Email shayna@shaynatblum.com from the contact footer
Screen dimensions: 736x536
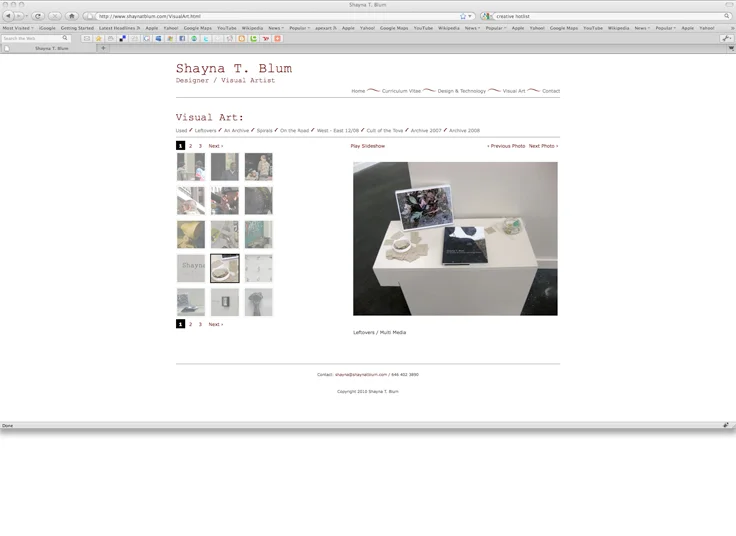point(361,375)
